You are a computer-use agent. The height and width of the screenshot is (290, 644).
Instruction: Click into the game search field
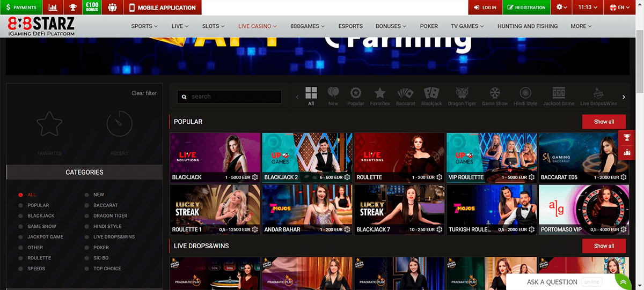[230, 96]
